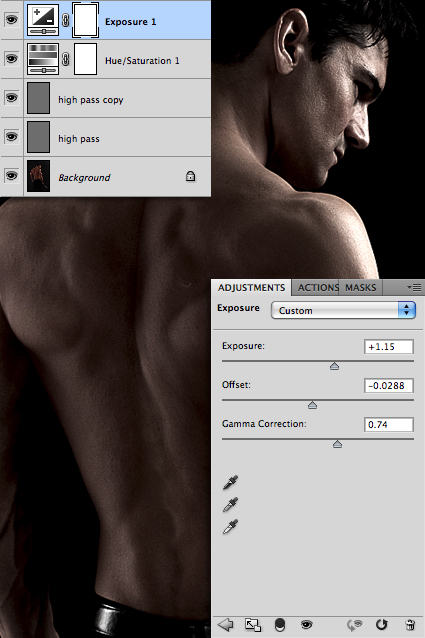This screenshot has height=638, width=425.
Task: Select the white point eyedropper
Action: tap(231, 527)
